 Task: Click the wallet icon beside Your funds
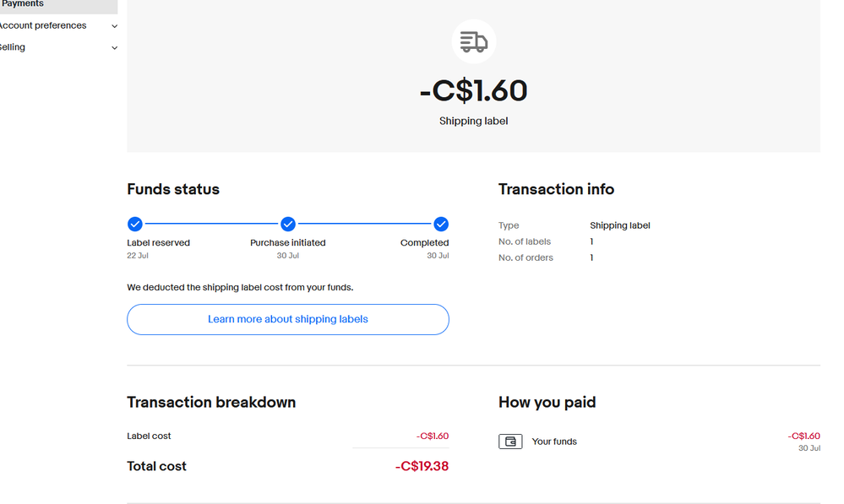[x=510, y=442]
